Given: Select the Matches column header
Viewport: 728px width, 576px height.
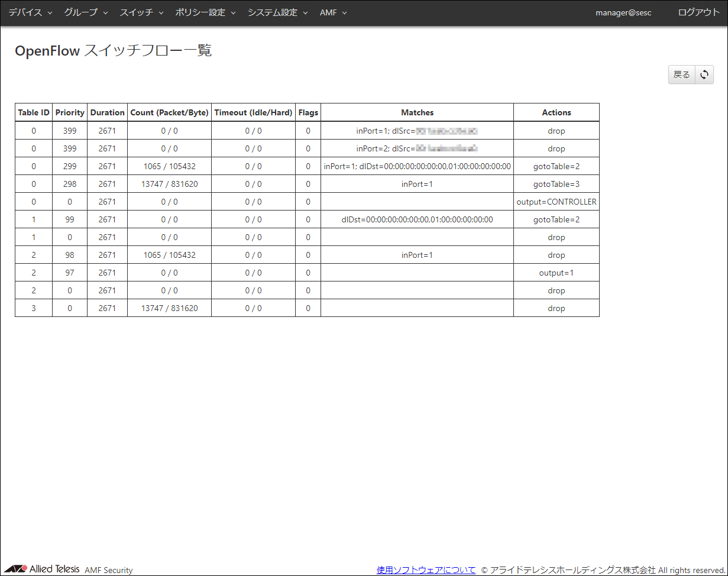Looking at the screenshot, I should [417, 112].
